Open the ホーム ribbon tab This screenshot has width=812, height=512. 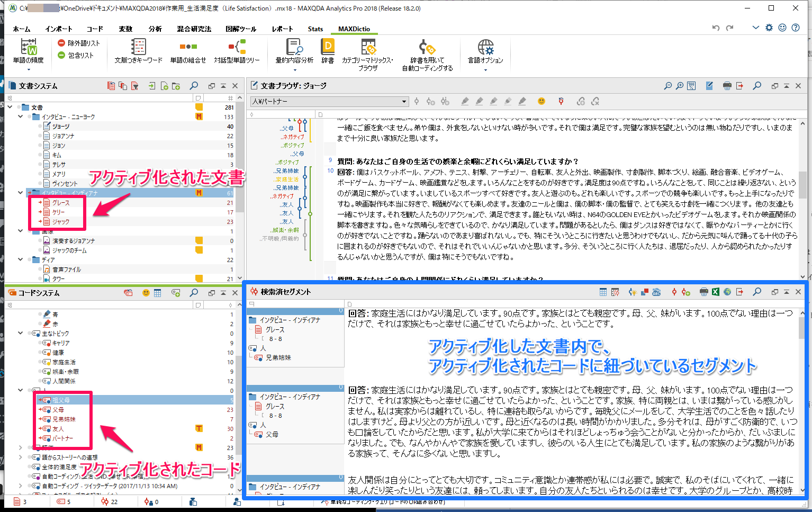(x=21, y=29)
